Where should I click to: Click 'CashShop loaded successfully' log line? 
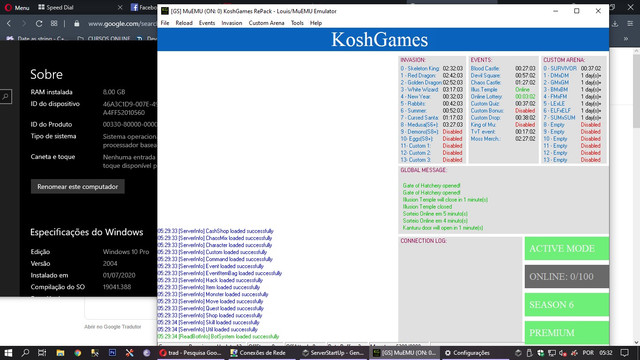click(x=216, y=231)
